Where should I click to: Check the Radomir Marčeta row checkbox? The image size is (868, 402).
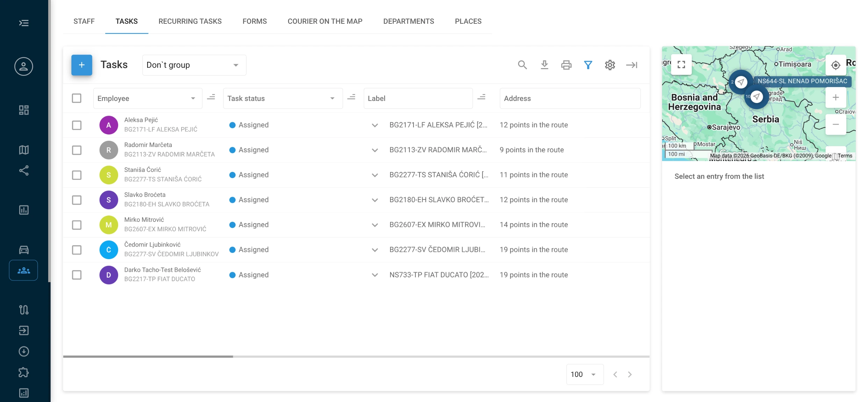[77, 150]
